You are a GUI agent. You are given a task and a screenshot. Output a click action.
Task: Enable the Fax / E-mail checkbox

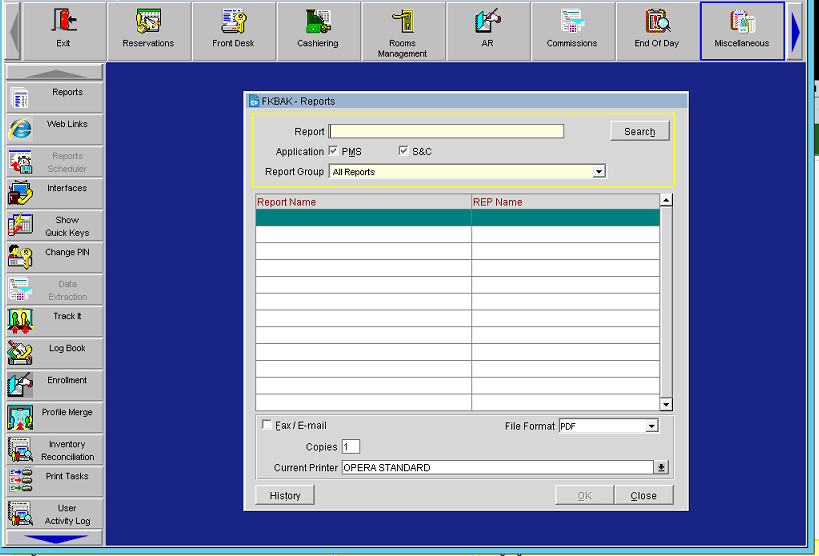coord(266,425)
